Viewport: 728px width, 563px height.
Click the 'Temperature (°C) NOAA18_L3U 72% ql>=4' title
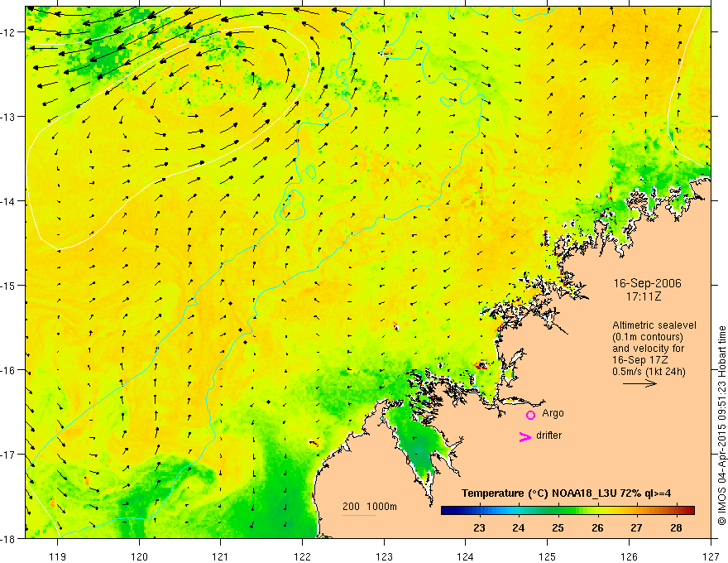(x=566, y=493)
